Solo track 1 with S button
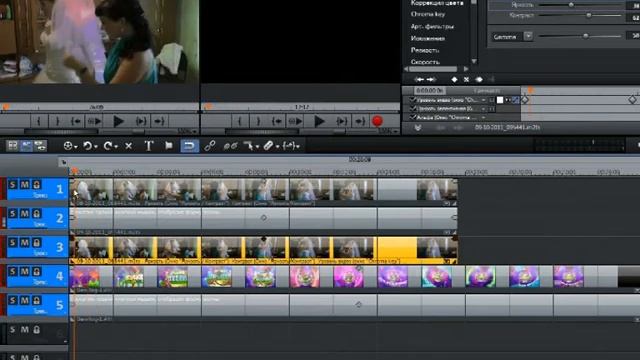This screenshot has width=640, height=360. click(x=13, y=185)
